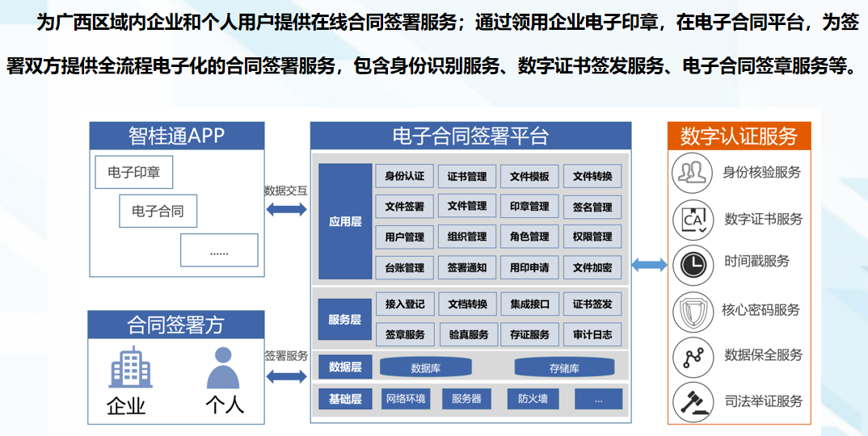Click the 电子印章 box in 智桂通APP
The height and width of the screenshot is (436, 868).
[134, 172]
